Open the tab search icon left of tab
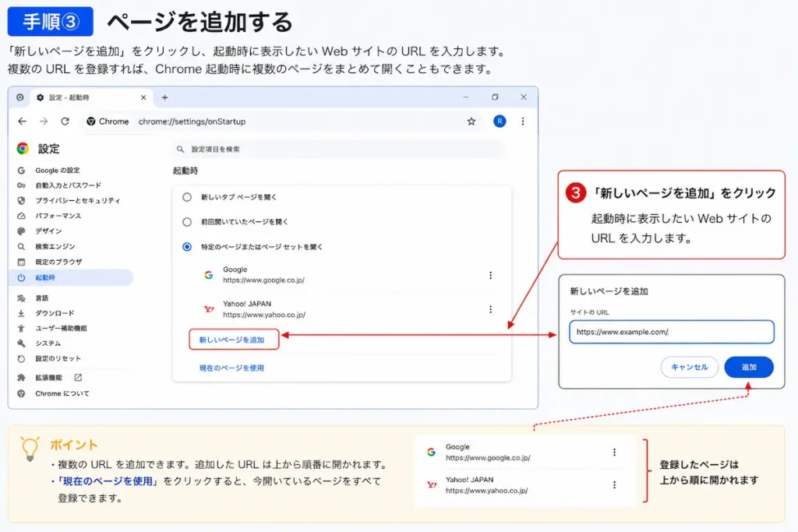This screenshot has height=532, width=798. [x=19, y=97]
